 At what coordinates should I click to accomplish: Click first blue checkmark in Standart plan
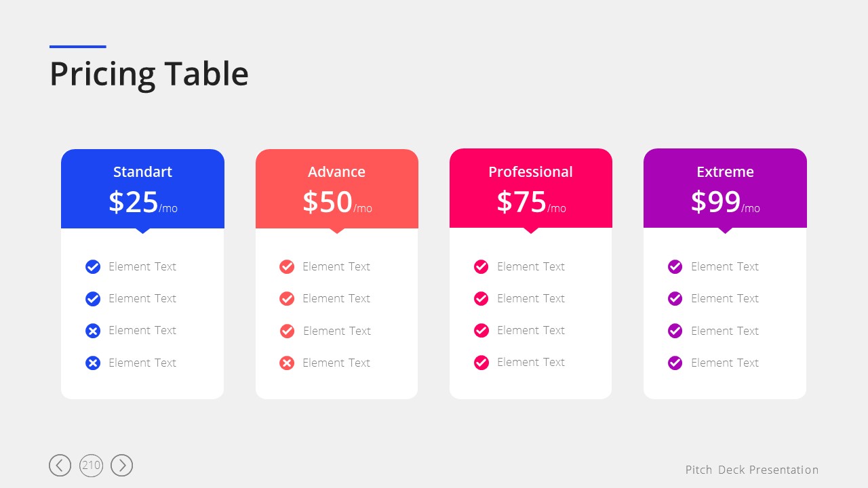[x=93, y=267]
